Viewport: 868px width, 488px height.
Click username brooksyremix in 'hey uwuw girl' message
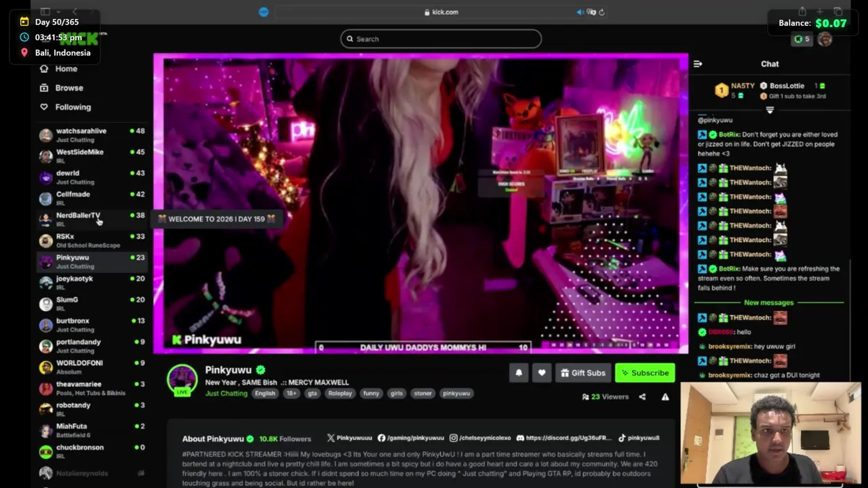pos(730,346)
